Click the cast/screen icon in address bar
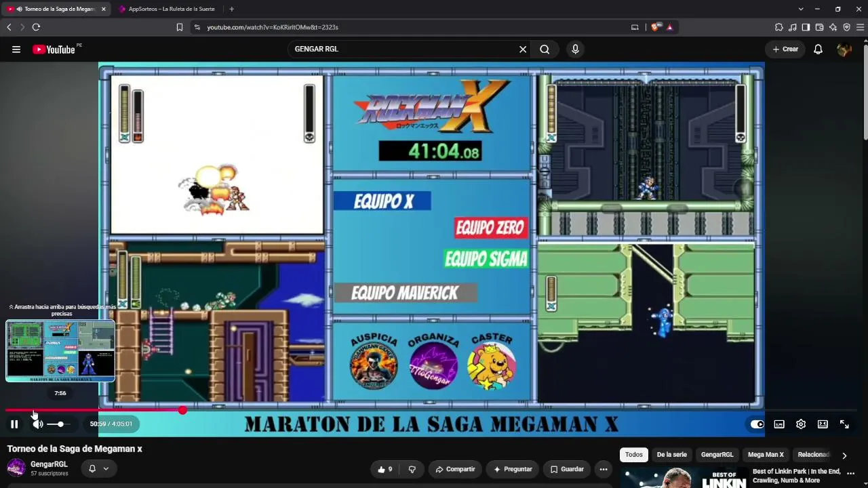 635,27
